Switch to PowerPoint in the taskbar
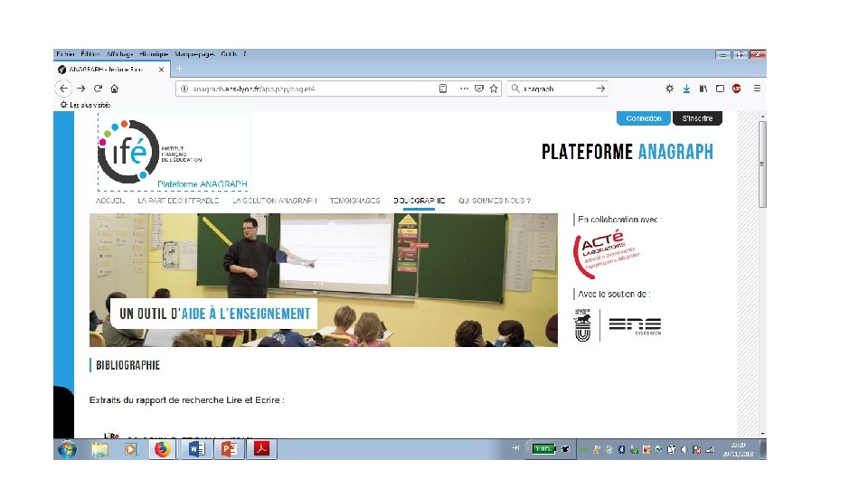The height and width of the screenshot is (488, 868). tap(229, 449)
